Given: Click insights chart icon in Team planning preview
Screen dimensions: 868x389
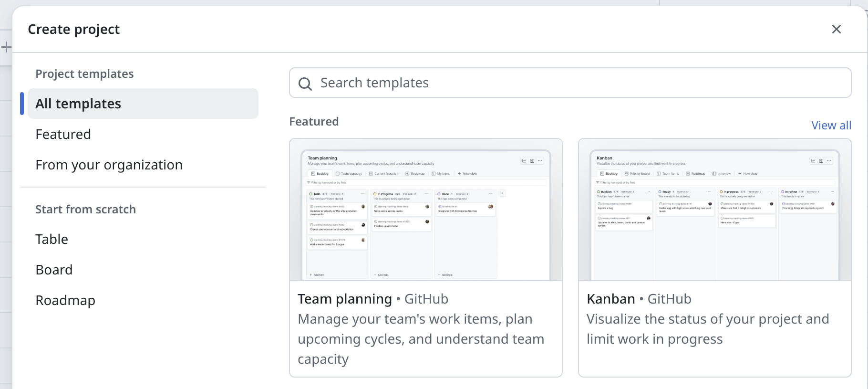Looking at the screenshot, I should pos(524,161).
